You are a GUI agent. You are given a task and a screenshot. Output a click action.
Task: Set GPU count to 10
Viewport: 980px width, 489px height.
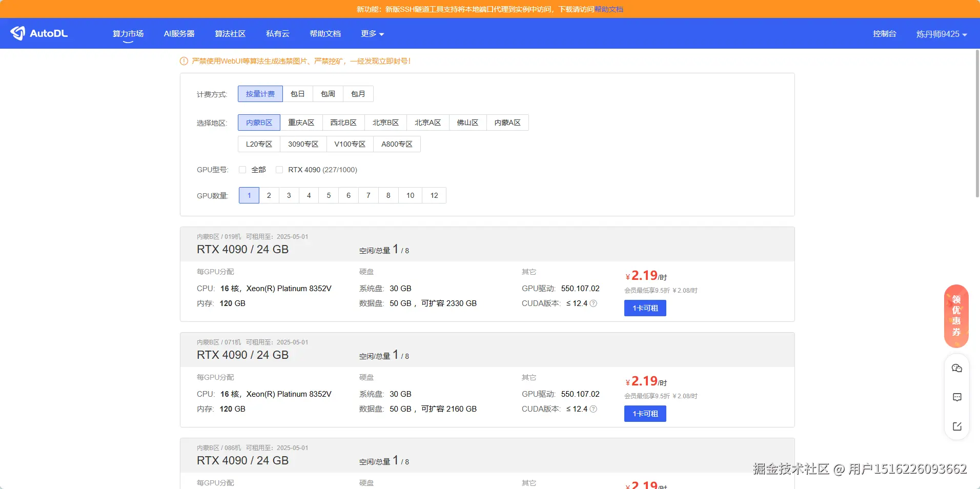[x=411, y=195]
